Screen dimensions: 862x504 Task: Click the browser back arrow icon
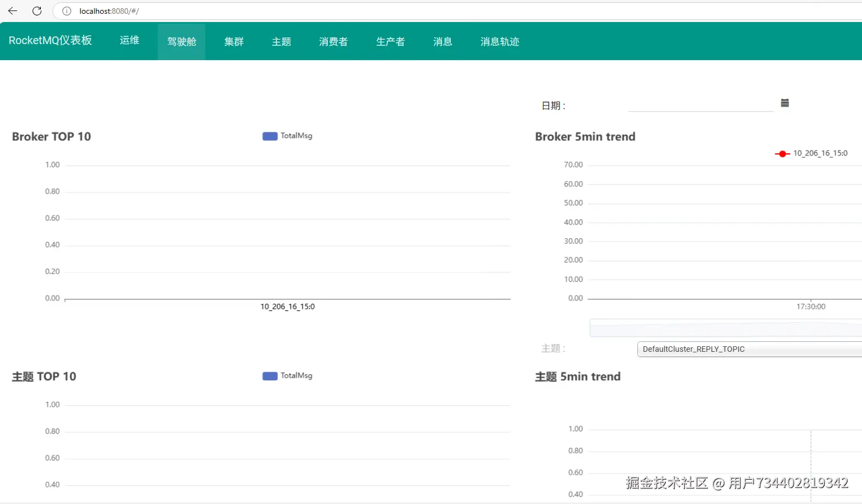point(12,10)
